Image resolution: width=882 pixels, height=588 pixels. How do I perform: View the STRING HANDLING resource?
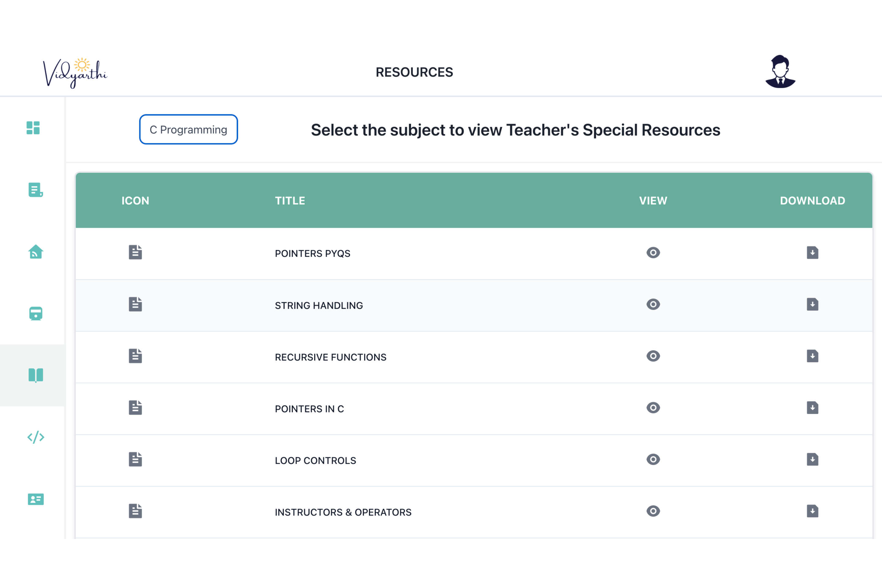pyautogui.click(x=653, y=304)
